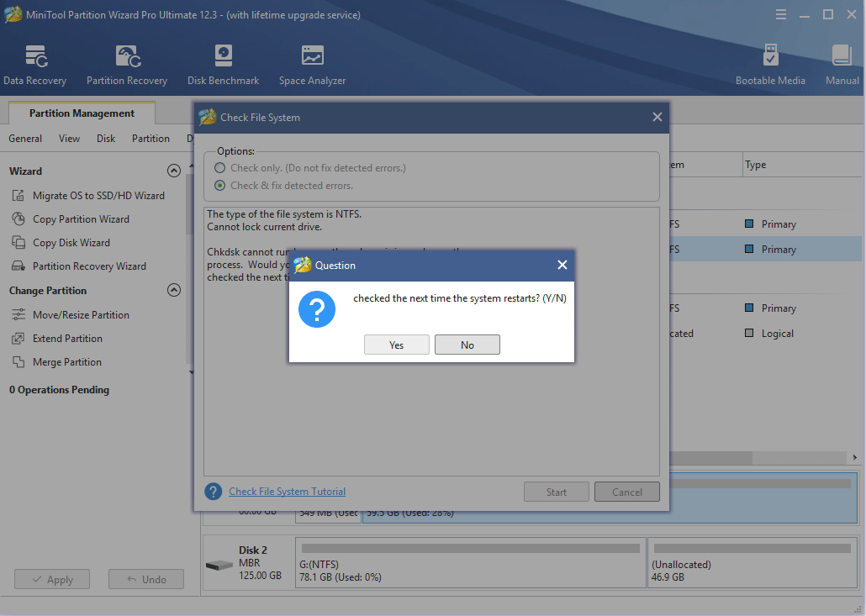
Task: Open the General menu
Action: [25, 139]
